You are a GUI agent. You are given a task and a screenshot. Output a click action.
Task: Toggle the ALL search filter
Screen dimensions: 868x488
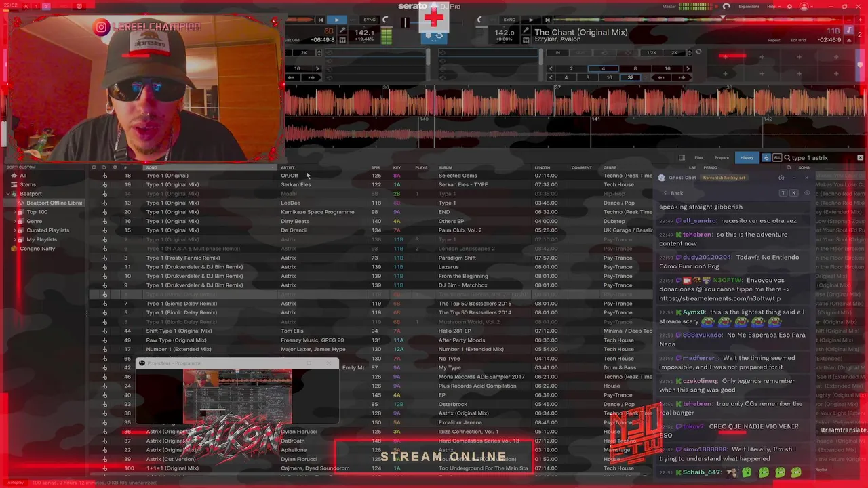pyautogui.click(x=777, y=157)
